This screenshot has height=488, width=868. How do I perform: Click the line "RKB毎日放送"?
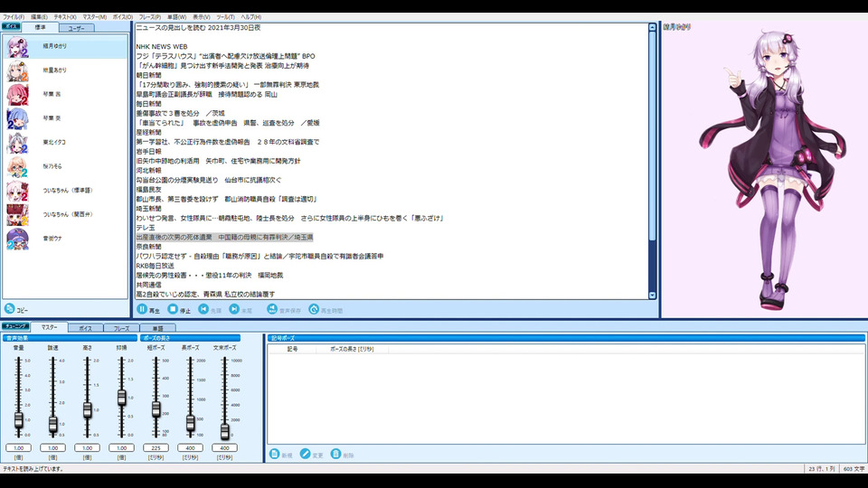(155, 266)
